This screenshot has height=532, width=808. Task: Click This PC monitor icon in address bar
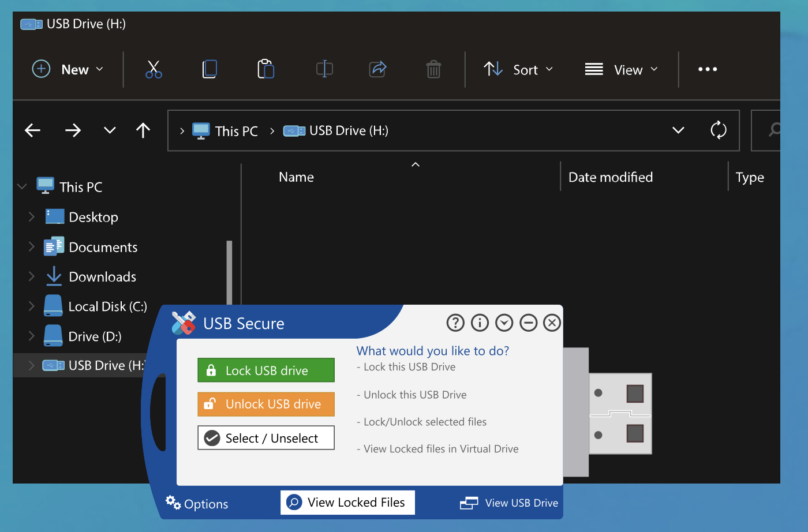tap(201, 131)
